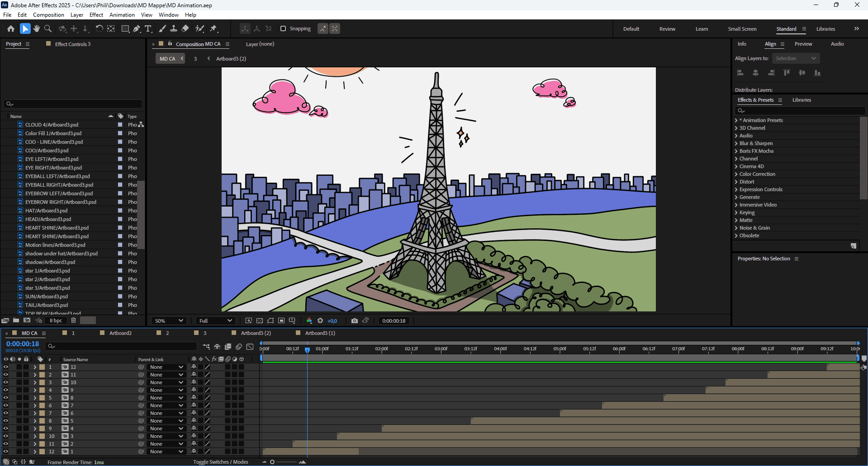
Task: Select EYE LEFT/Artboard3.psd in Project panel
Action: (x=52, y=159)
